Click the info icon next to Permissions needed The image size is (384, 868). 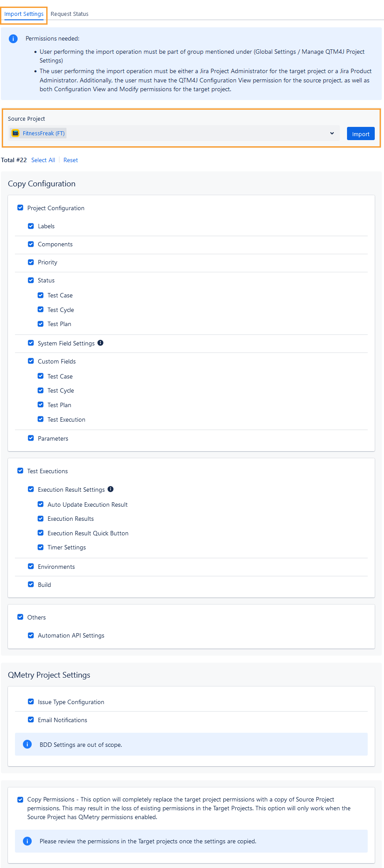click(13, 39)
